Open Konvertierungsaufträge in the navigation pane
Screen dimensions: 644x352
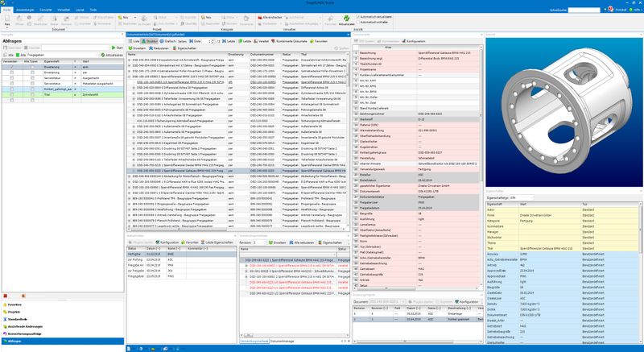coord(62,334)
